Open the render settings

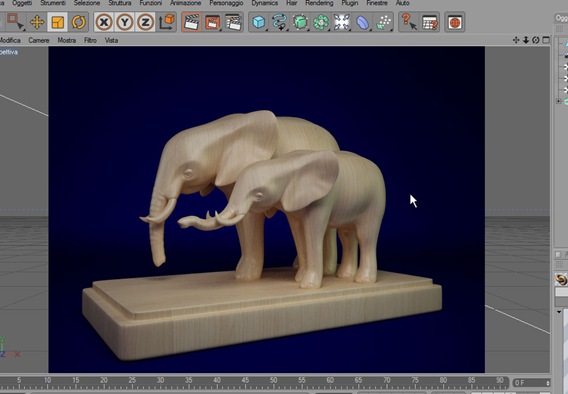(234, 22)
